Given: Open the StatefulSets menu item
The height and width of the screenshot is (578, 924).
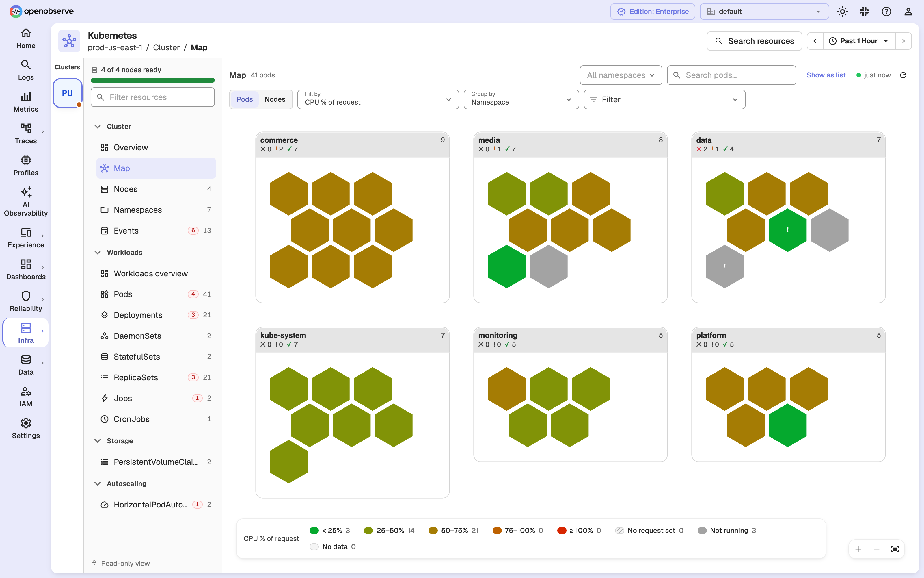Looking at the screenshot, I should tap(156, 357).
